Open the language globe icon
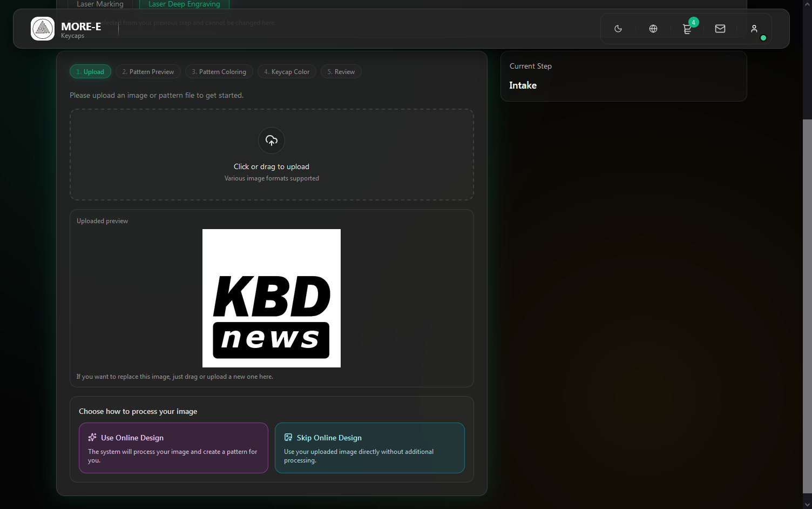Image resolution: width=812 pixels, height=509 pixels. [653, 29]
